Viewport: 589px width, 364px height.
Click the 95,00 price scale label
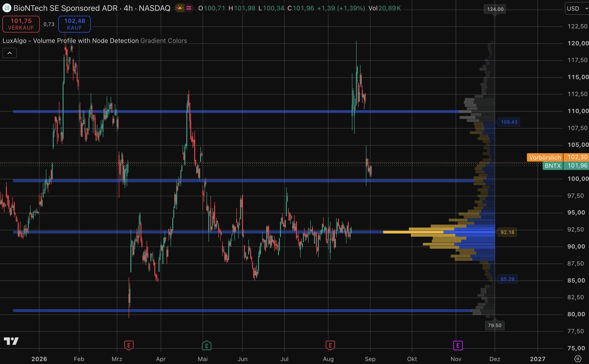pos(576,213)
